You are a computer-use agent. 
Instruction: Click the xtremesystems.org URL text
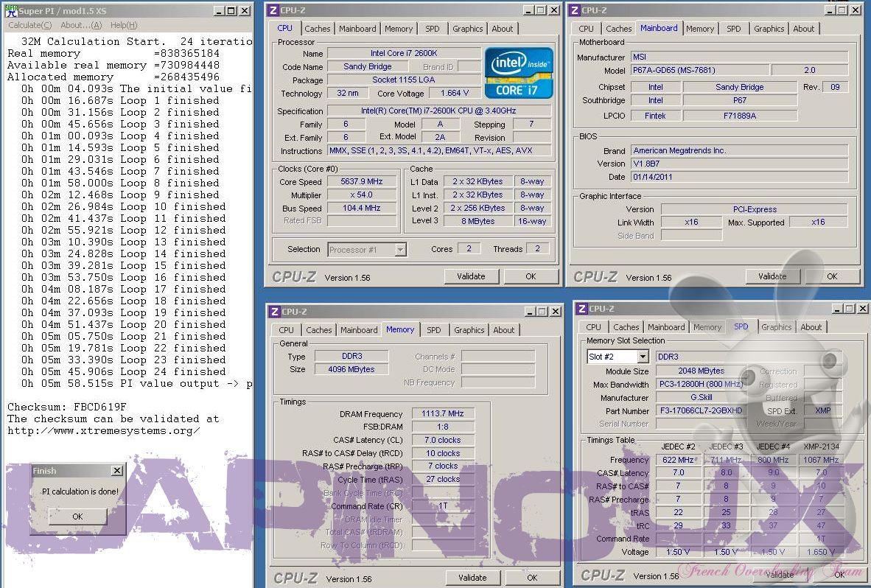[104, 430]
